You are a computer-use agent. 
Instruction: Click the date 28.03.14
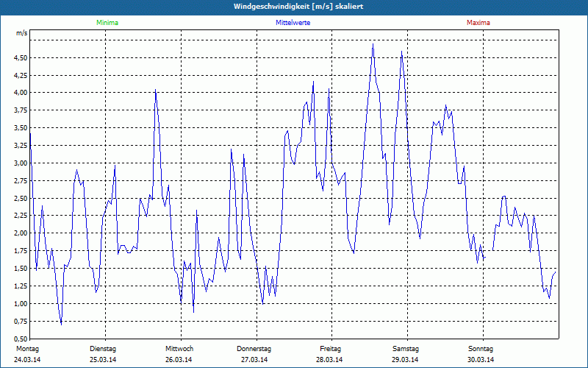coord(329,360)
